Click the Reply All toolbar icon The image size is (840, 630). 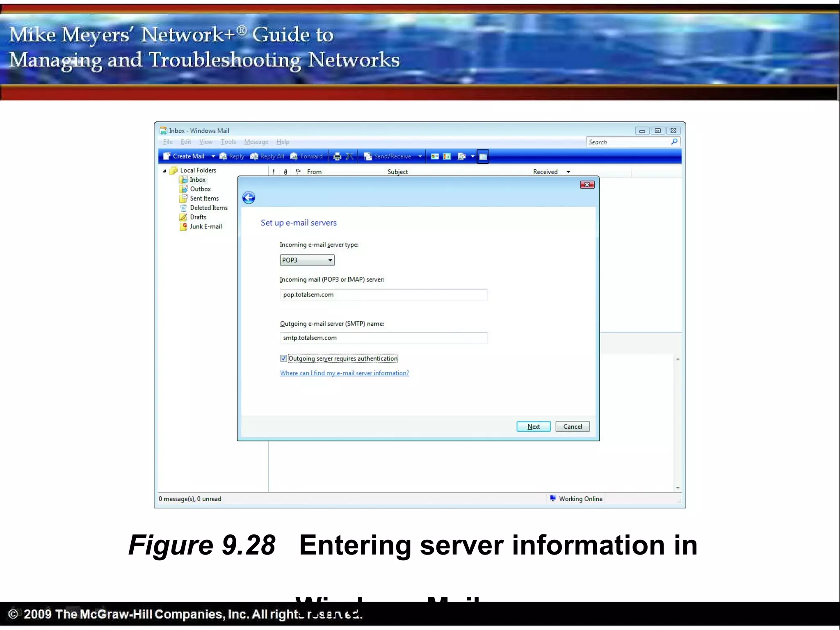[x=267, y=156]
